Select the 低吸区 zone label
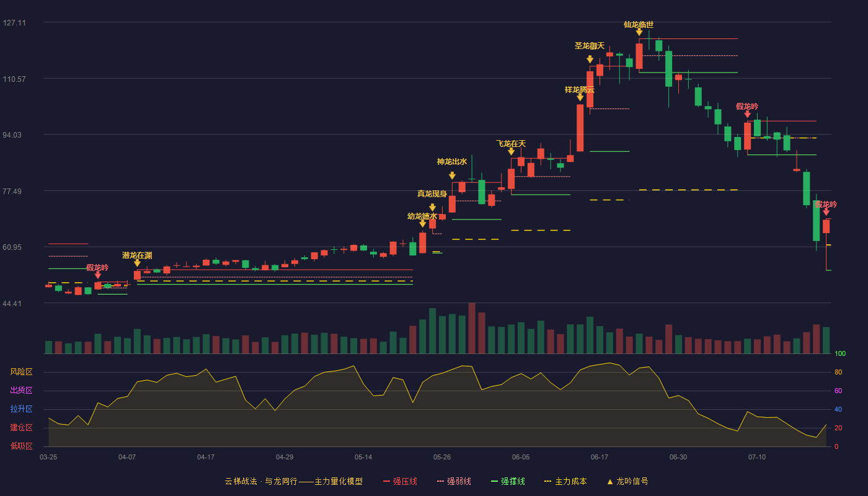 coord(21,446)
